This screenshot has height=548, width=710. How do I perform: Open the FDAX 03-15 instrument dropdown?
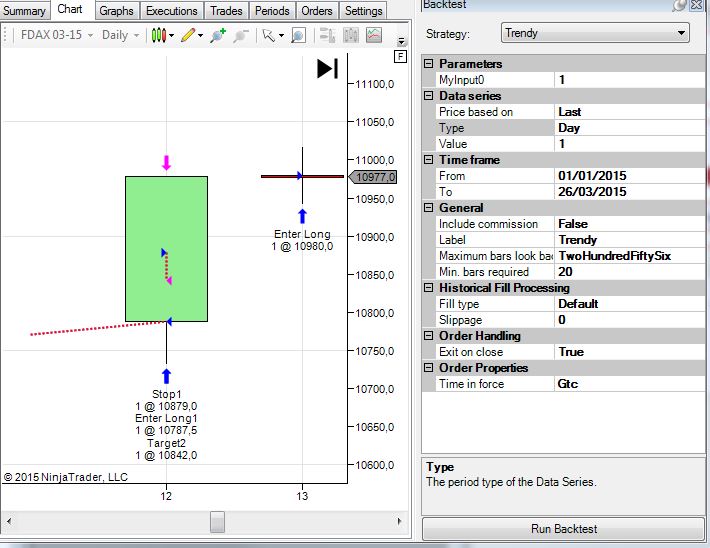(x=57, y=35)
